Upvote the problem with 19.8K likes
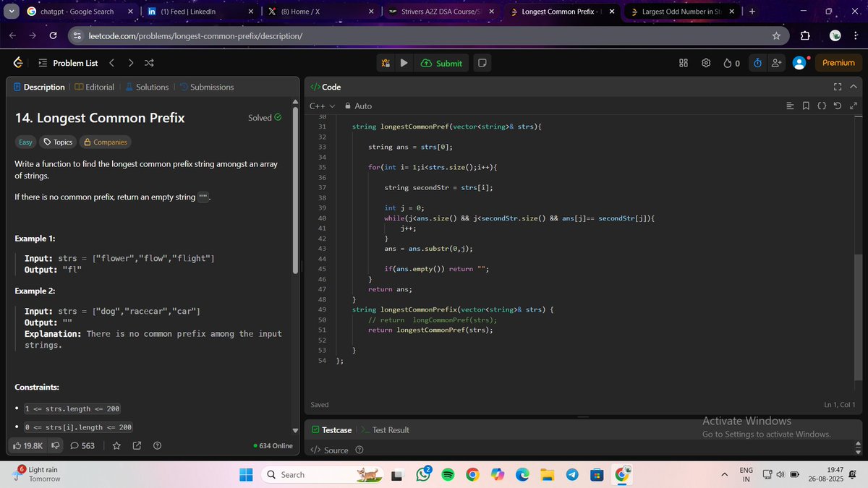This screenshot has width=868, height=488. coord(28,445)
